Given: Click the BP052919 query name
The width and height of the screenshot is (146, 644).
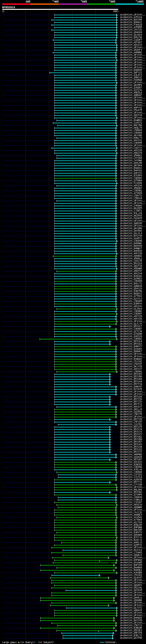Looking at the screenshot, I should (8, 8).
